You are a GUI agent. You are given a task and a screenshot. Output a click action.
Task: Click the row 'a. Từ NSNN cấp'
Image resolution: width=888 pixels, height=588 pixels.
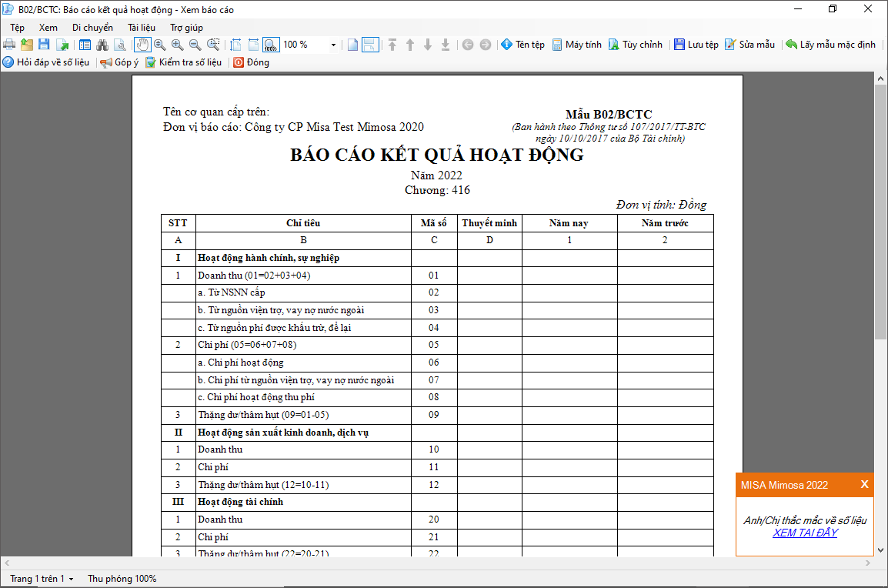(x=437, y=293)
